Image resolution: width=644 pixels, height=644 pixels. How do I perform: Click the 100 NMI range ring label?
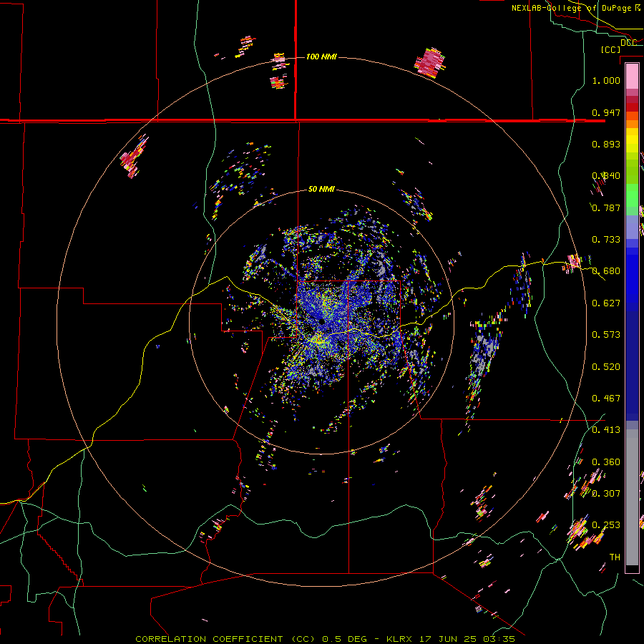[x=321, y=57]
